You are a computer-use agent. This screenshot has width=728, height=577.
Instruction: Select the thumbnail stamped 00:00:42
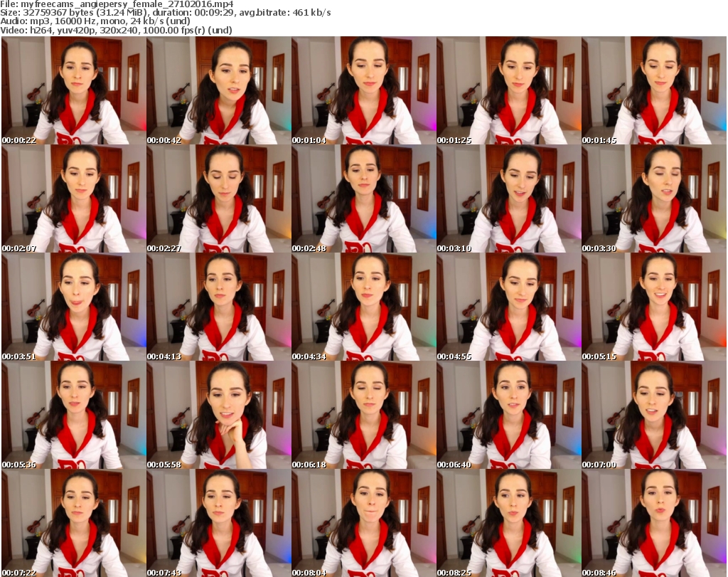219,90
